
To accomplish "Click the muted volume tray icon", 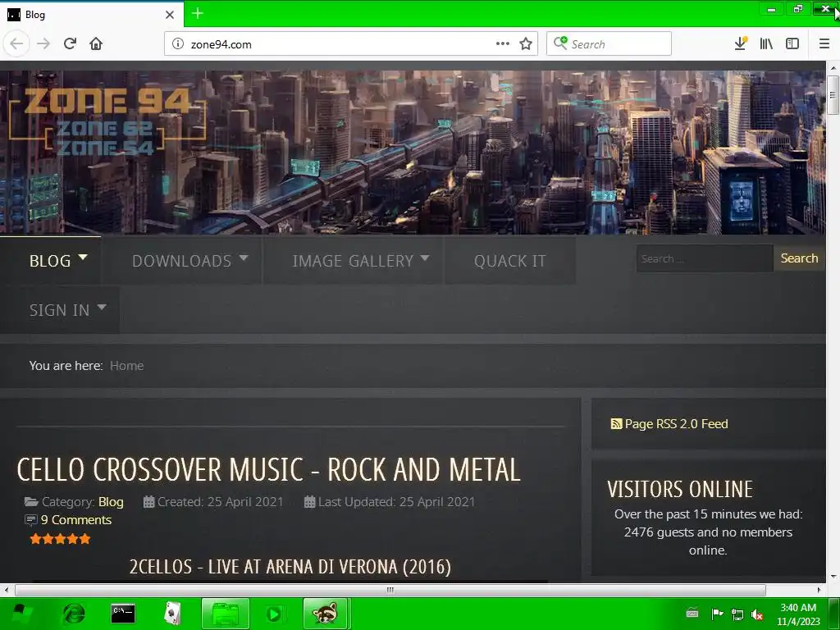I will coord(757,614).
